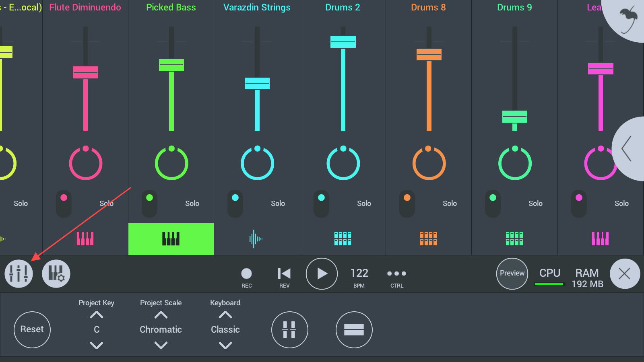The height and width of the screenshot is (362, 644).
Task: Tap the FL Studio fruit logo
Action: tap(628, 19)
